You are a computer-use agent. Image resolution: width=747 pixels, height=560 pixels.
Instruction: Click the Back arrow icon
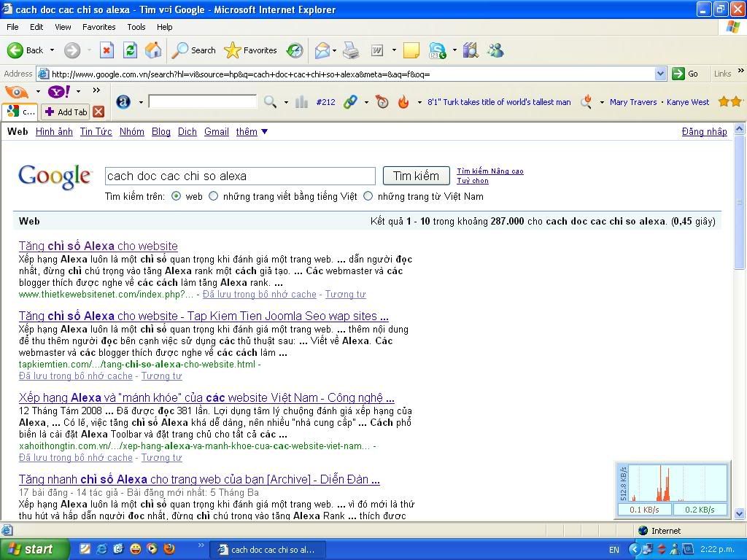[x=15, y=50]
